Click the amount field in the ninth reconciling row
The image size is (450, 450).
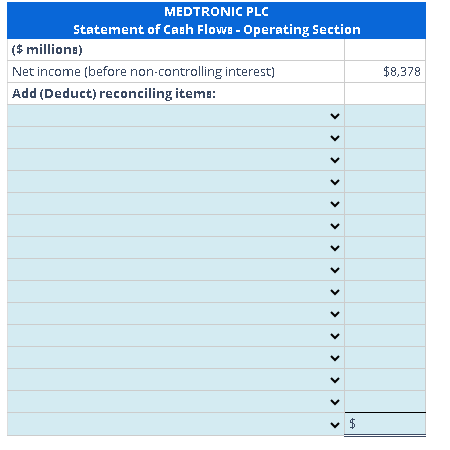[385, 292]
